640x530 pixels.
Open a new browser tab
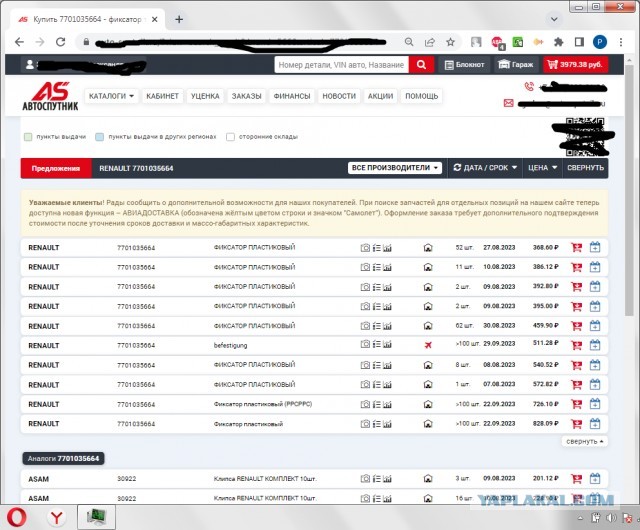pyautogui.click(x=179, y=19)
